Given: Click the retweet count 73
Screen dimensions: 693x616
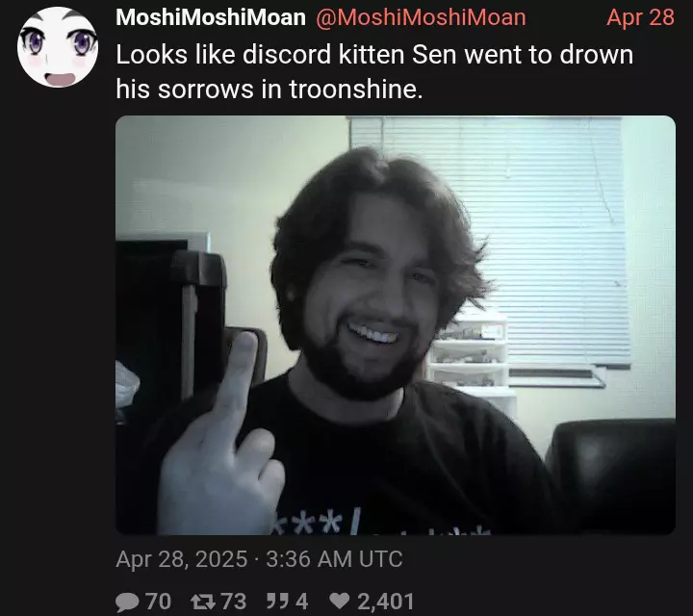Looking at the screenshot, I should pos(233,602).
